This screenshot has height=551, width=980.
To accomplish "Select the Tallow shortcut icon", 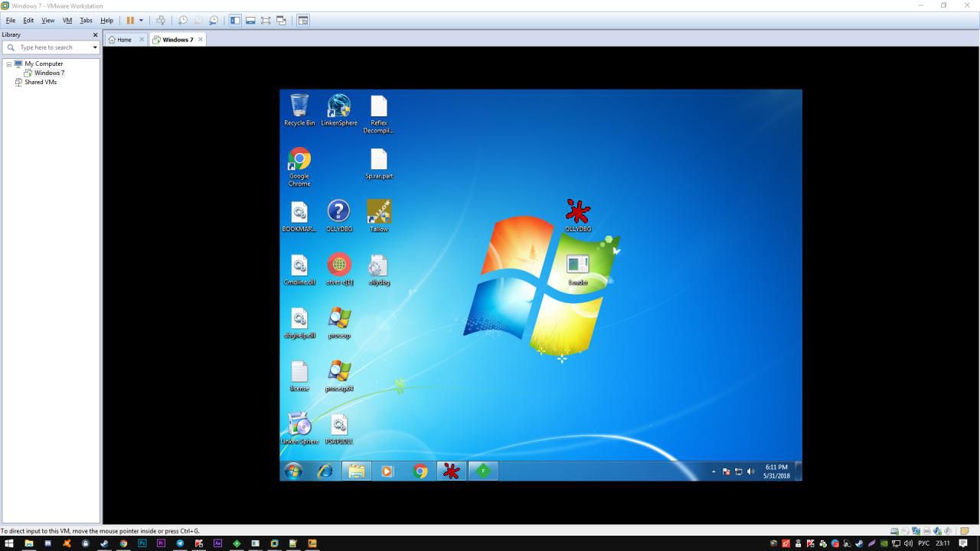I will click(x=379, y=217).
